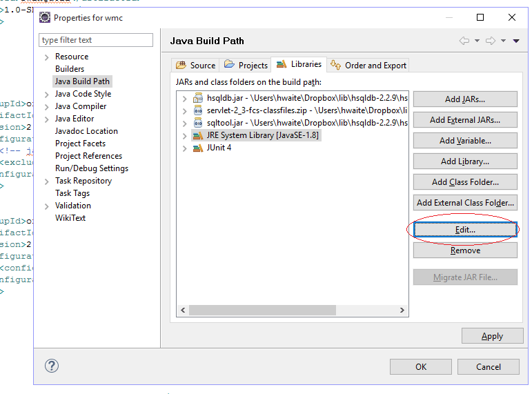Confirm with the OK button
The image size is (532, 394).
click(x=421, y=367)
